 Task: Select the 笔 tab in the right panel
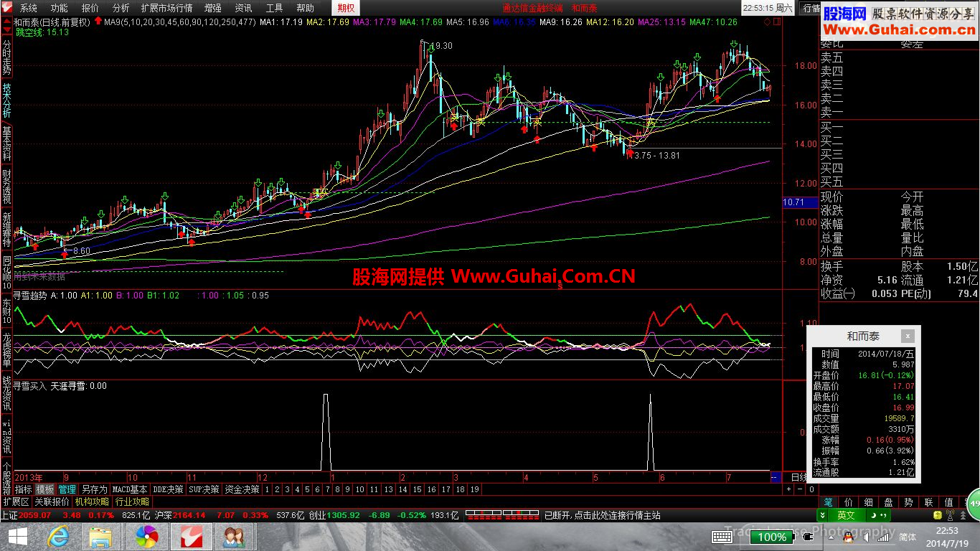[x=828, y=502]
